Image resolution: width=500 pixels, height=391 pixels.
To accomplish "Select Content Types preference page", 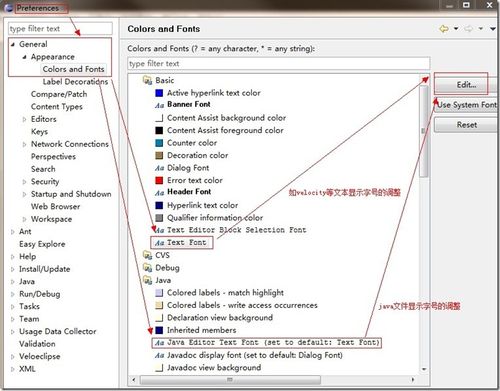I will click(x=57, y=107).
